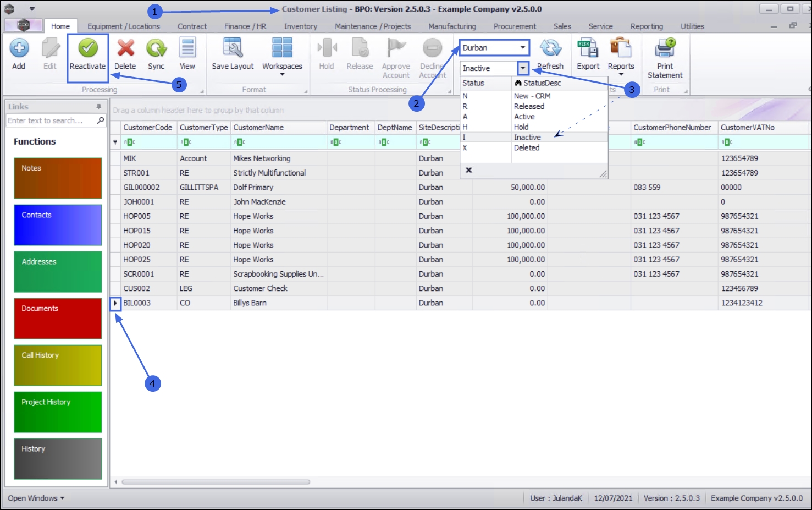Screen dimensions: 812x510
Task: Click the horizontal scrollbar below the grid
Action: (216, 482)
